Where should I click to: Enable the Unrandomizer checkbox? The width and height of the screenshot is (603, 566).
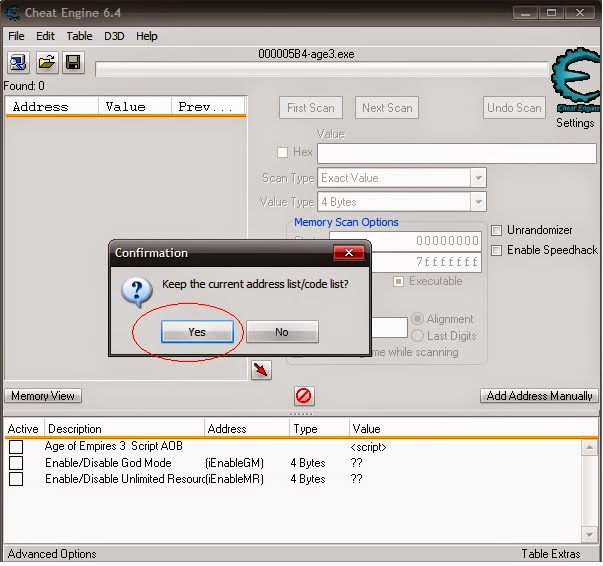(496, 230)
